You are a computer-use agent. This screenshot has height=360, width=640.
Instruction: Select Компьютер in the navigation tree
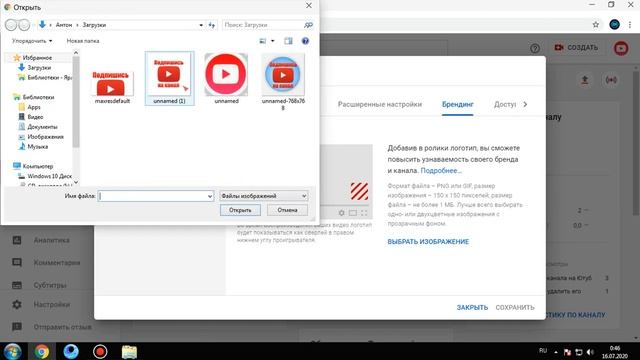[33, 166]
